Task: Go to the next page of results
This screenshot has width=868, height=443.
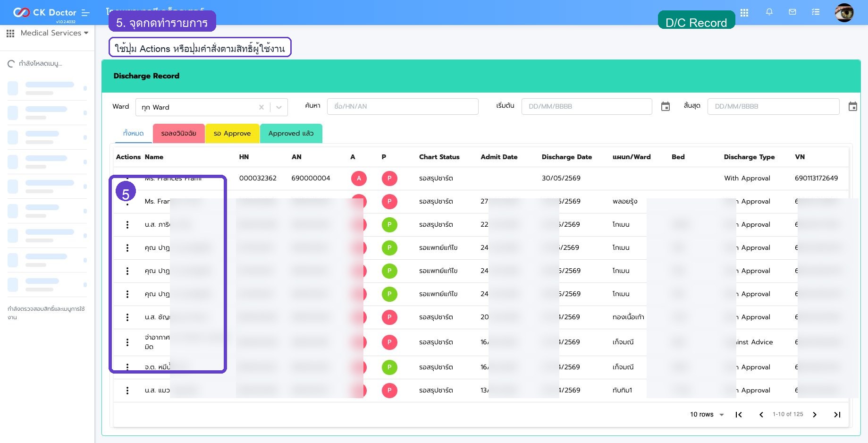Action: (x=815, y=415)
